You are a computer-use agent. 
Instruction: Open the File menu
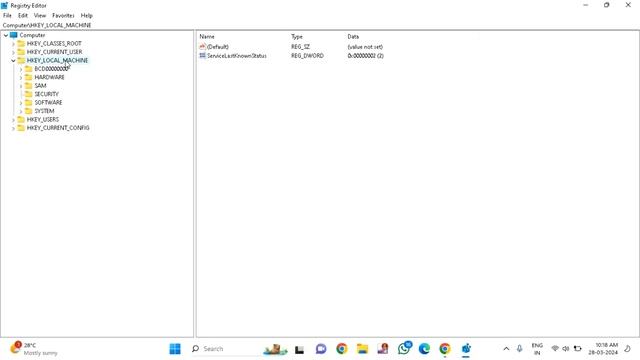coord(7,16)
